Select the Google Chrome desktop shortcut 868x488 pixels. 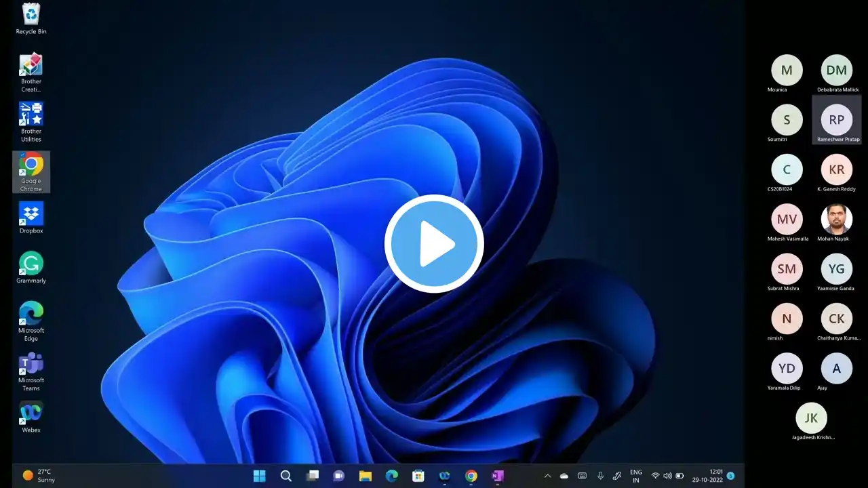tap(31, 172)
